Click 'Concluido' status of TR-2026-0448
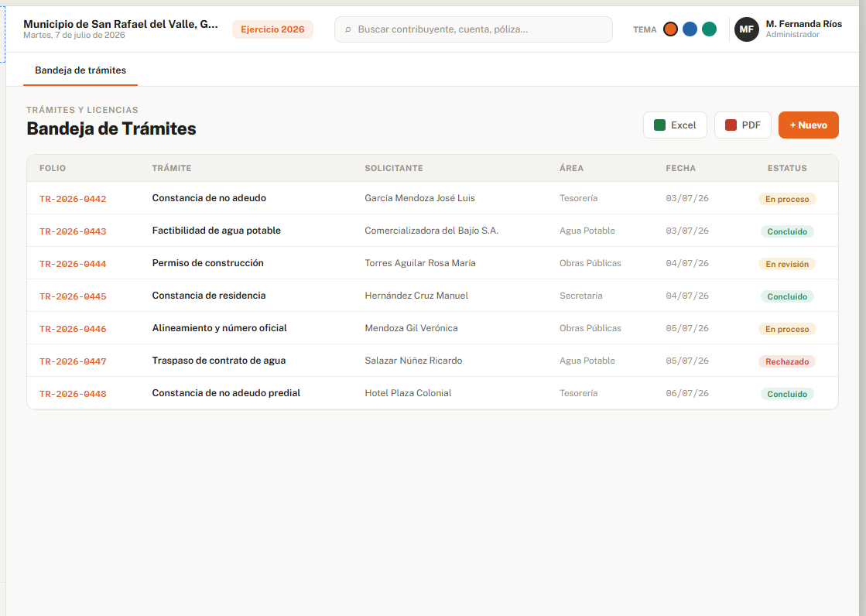The image size is (866, 616). pos(787,395)
